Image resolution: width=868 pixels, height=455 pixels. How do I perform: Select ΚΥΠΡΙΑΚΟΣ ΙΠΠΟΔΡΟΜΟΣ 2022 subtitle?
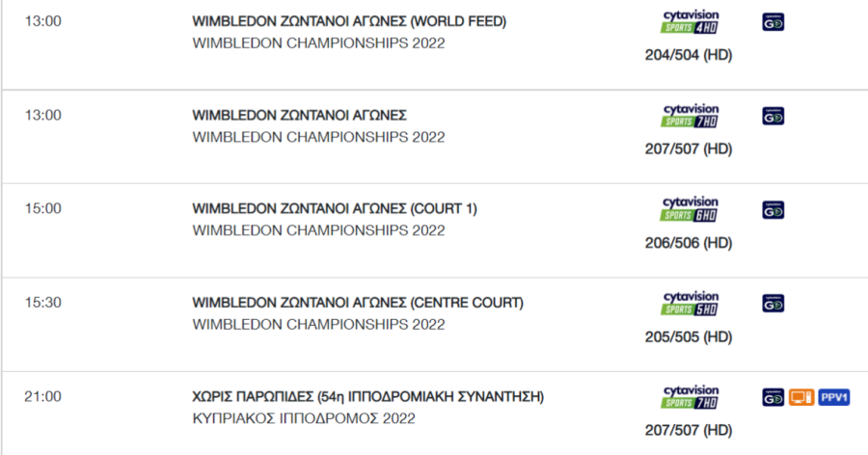coord(304,418)
